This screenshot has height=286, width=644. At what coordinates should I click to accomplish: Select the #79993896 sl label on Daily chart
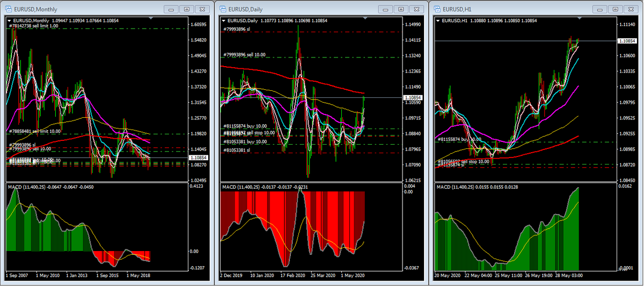coord(237,29)
